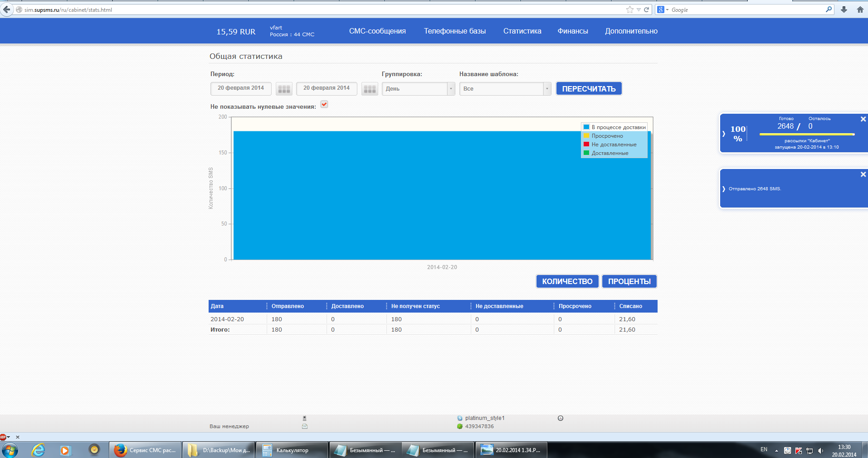Viewport: 868px width, 458px height.
Task: Click the Google search magnifier icon
Action: click(x=829, y=10)
